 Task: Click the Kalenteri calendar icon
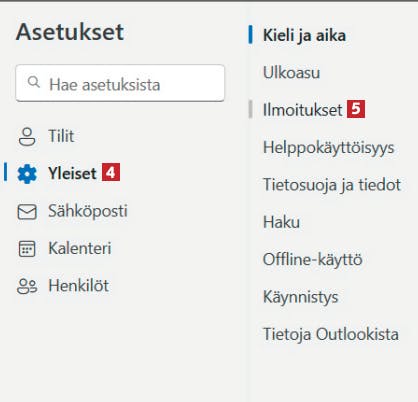tap(27, 249)
